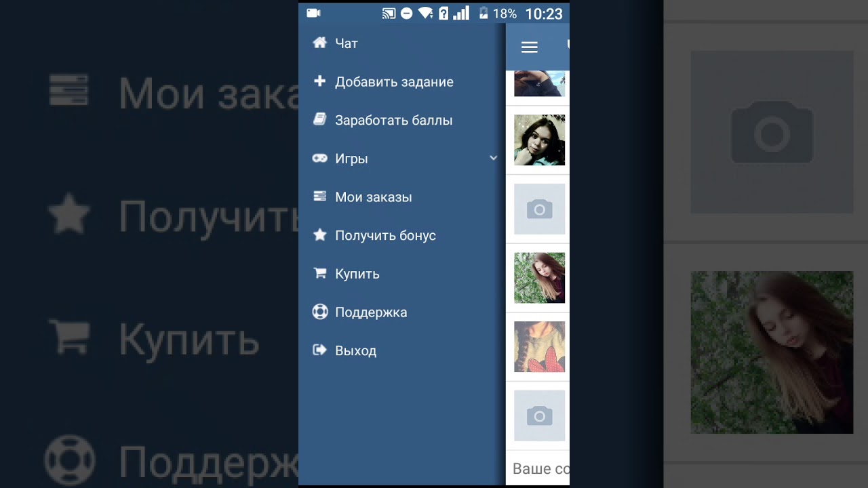
Task: Tap the battery icon in status bar
Action: click(x=484, y=14)
